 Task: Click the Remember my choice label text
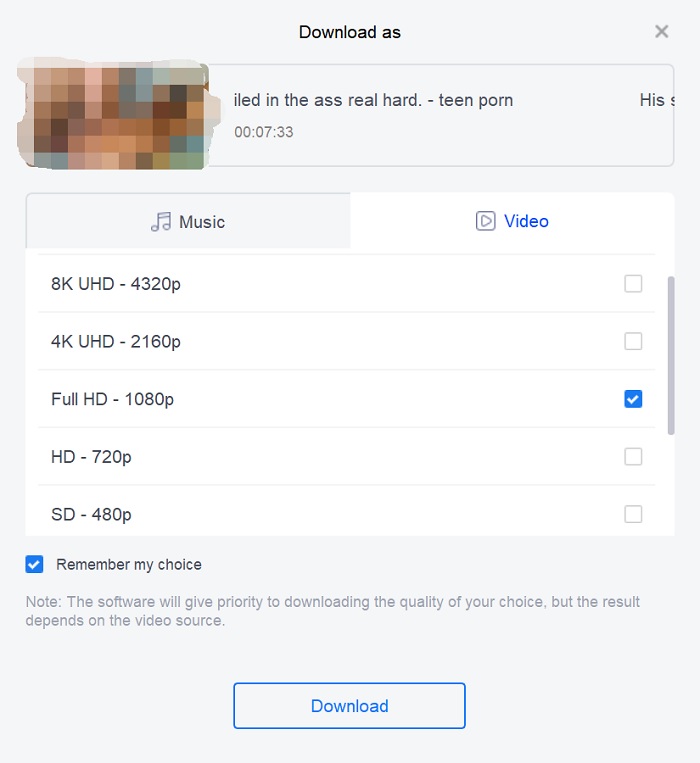[129, 564]
